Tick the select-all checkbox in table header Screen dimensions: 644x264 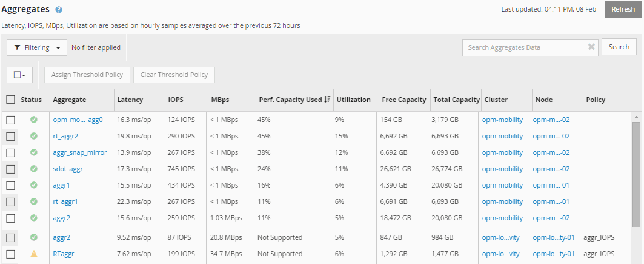pyautogui.click(x=10, y=100)
